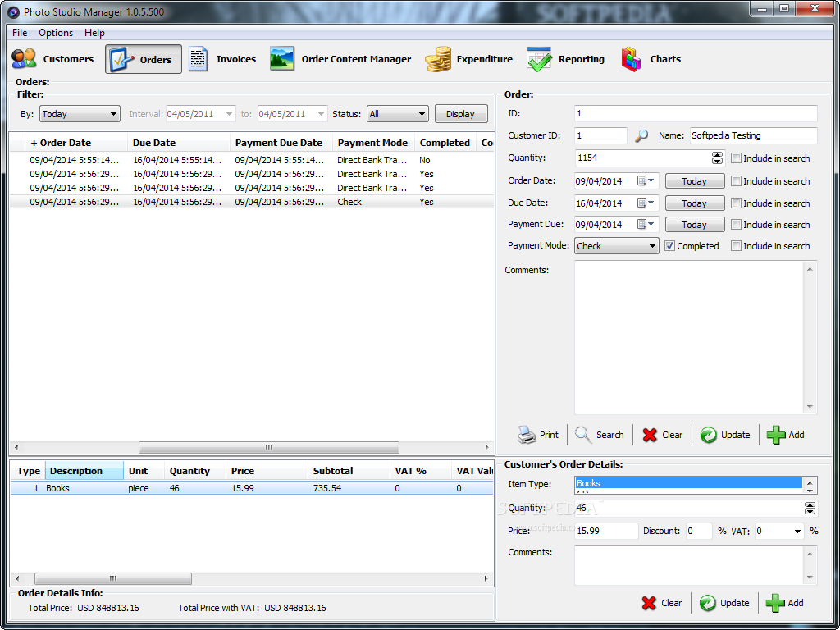Click the Display filter button
Image resolution: width=840 pixels, height=630 pixels.
[461, 113]
